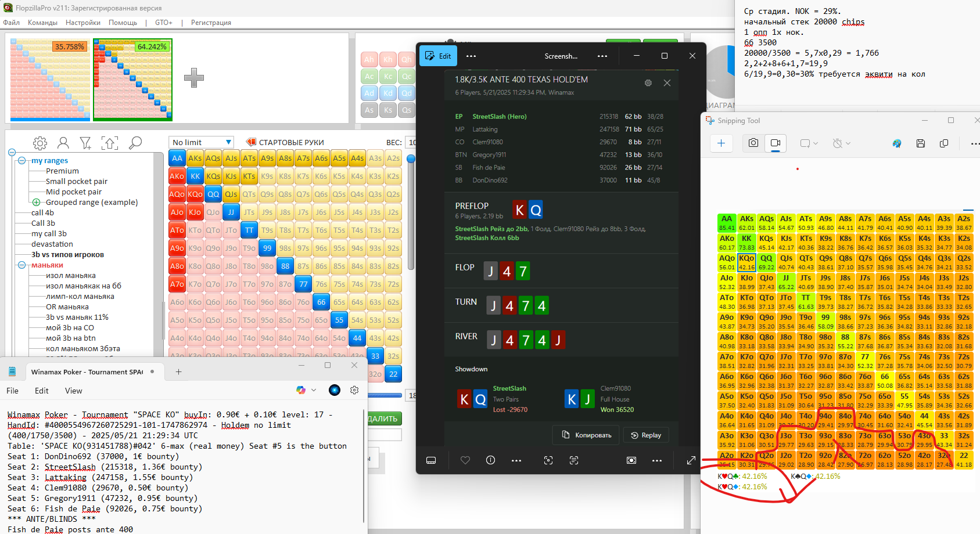Screen dimensions: 980x534
Task: Select the 35.758% range thumbnail
Action: (x=50, y=80)
